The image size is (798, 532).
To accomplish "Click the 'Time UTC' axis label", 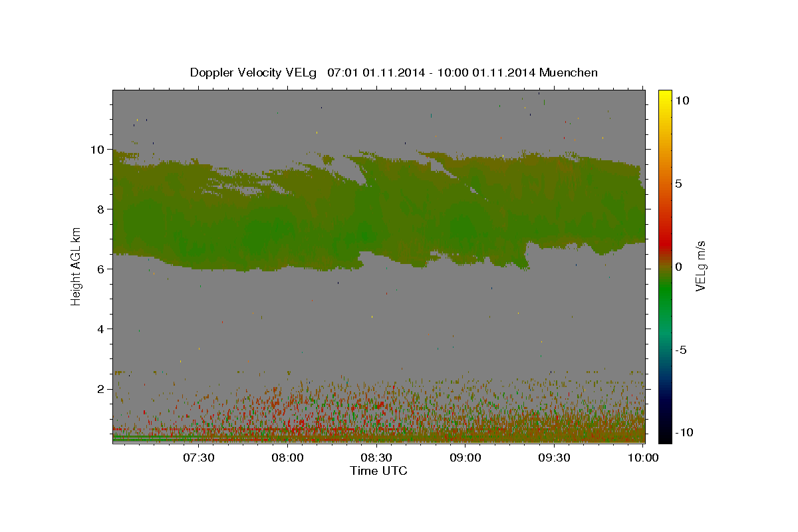I will click(378, 471).
